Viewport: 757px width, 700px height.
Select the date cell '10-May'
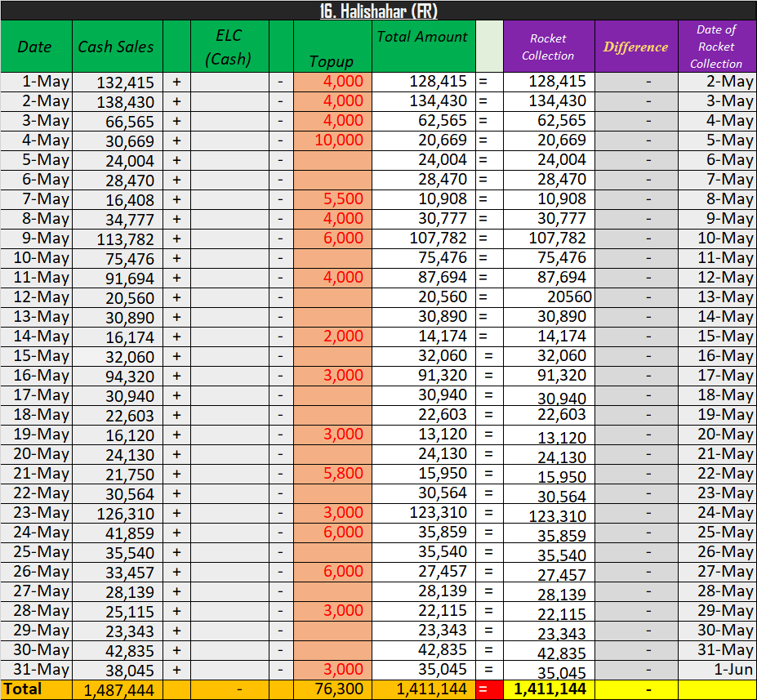pyautogui.click(x=36, y=259)
